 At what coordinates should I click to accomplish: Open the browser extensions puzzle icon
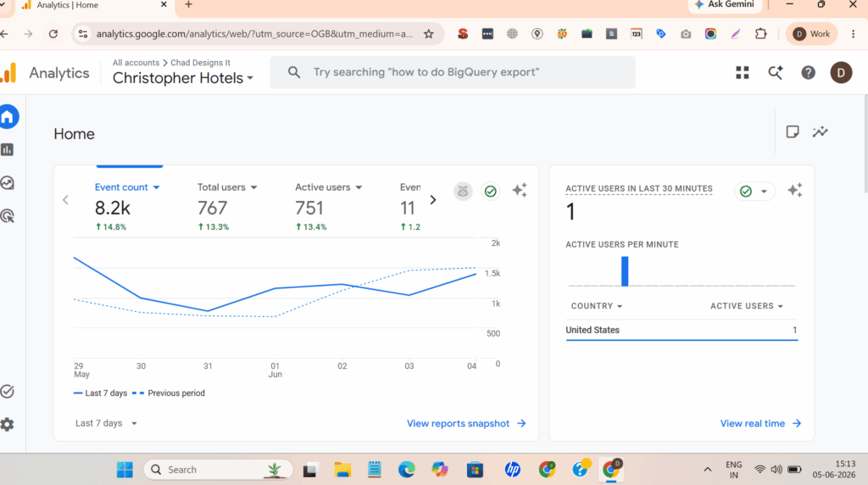point(761,34)
